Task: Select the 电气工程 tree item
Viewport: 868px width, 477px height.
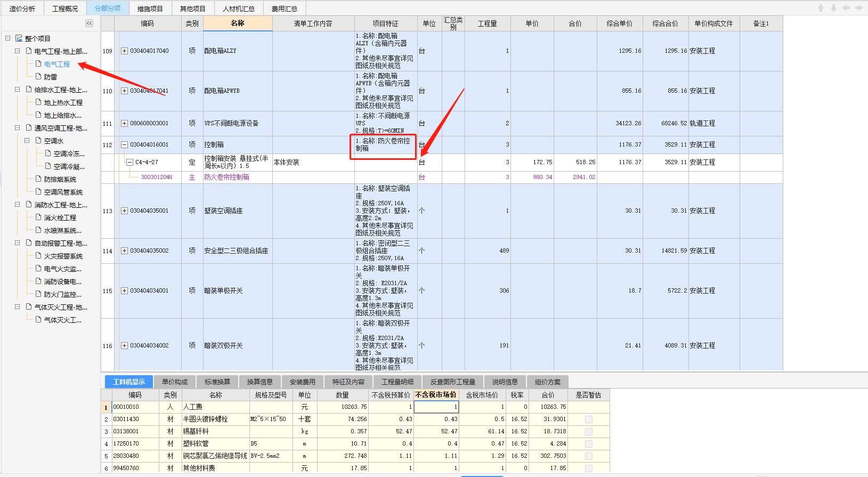Action: (x=57, y=64)
